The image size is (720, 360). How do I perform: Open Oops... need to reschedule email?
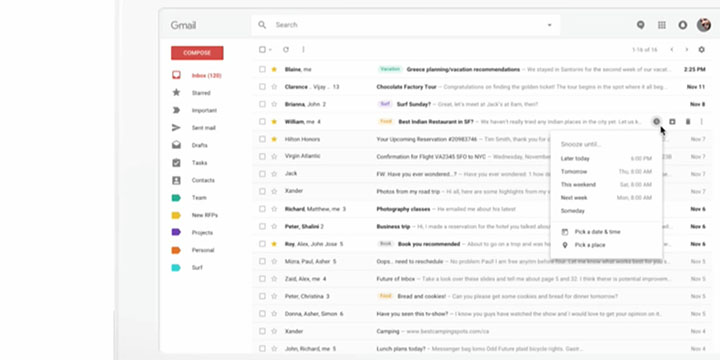410,261
